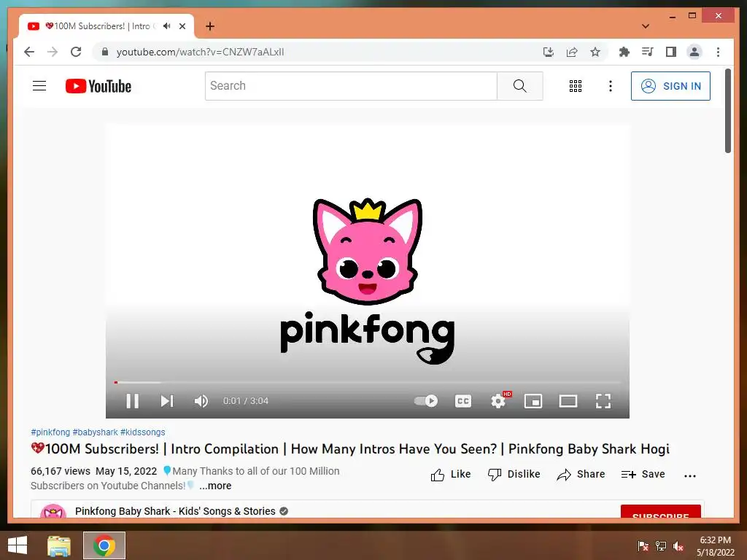Dislike the video

(x=514, y=474)
